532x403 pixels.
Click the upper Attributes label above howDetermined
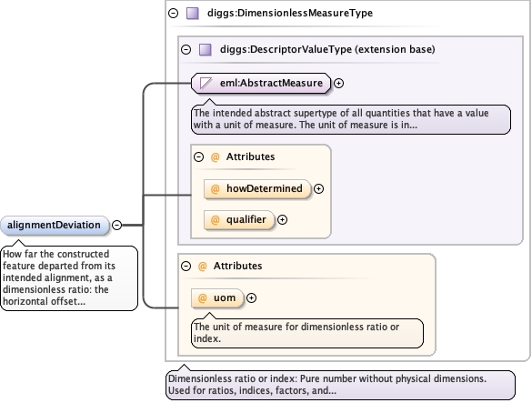click(x=250, y=156)
